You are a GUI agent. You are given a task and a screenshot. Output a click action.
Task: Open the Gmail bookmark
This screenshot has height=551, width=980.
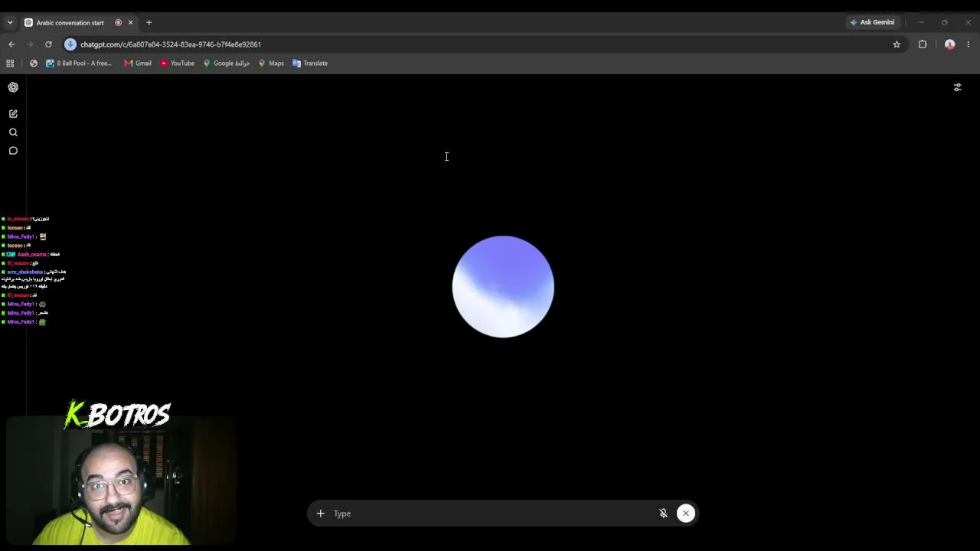138,64
